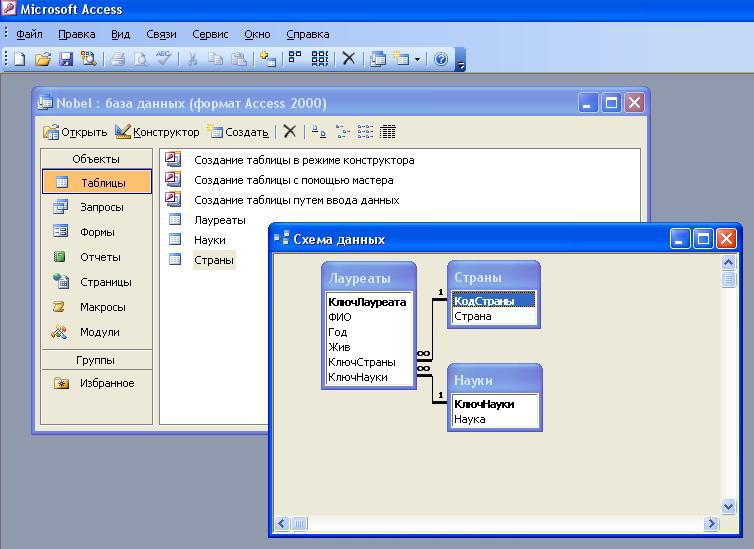Click the Clear Layout X icon in toolbar
The image size is (754, 549).
pyautogui.click(x=349, y=59)
